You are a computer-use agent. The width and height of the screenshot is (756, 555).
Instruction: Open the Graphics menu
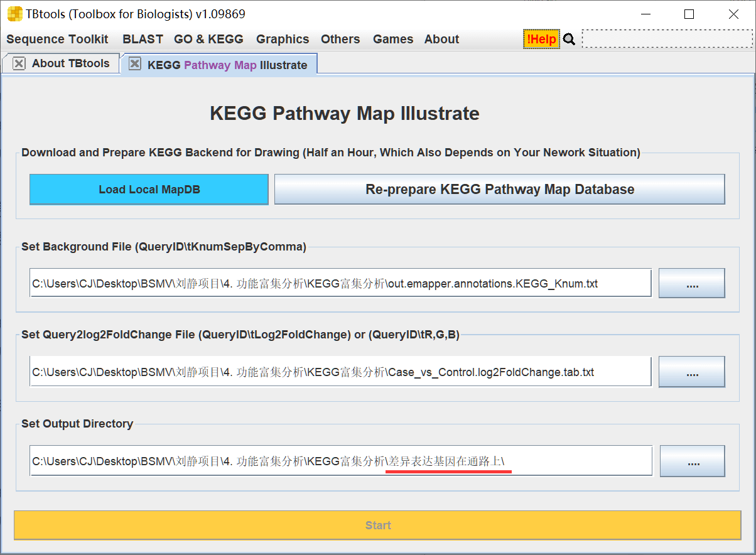pyautogui.click(x=283, y=39)
